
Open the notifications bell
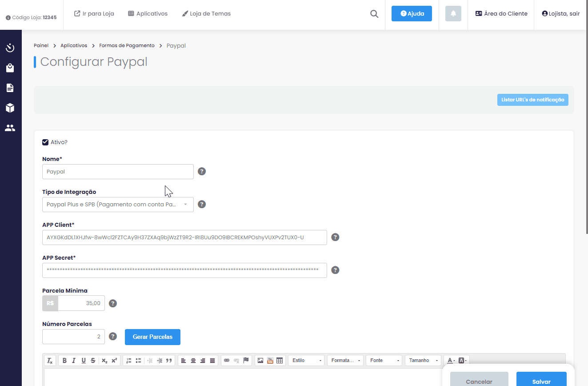453,14
